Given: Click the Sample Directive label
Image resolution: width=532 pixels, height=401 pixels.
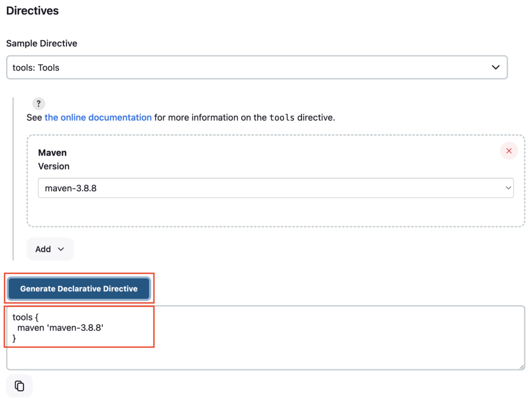Looking at the screenshot, I should click(x=42, y=44).
